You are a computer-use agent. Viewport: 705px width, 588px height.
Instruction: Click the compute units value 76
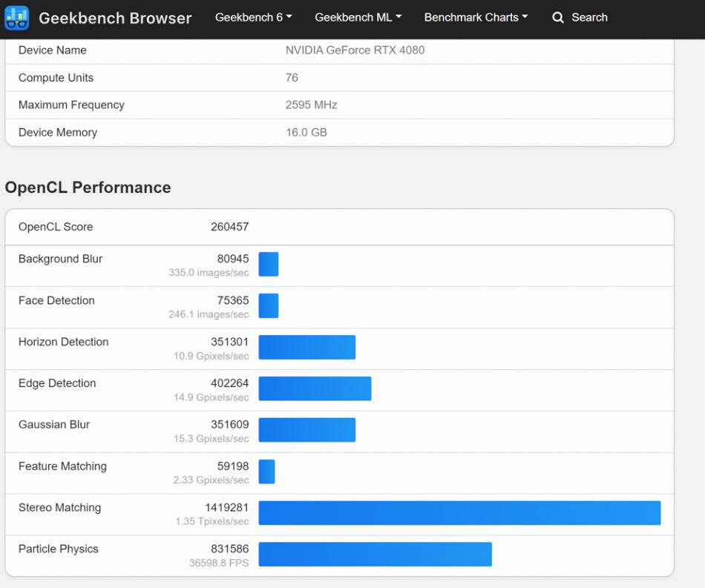pos(292,78)
